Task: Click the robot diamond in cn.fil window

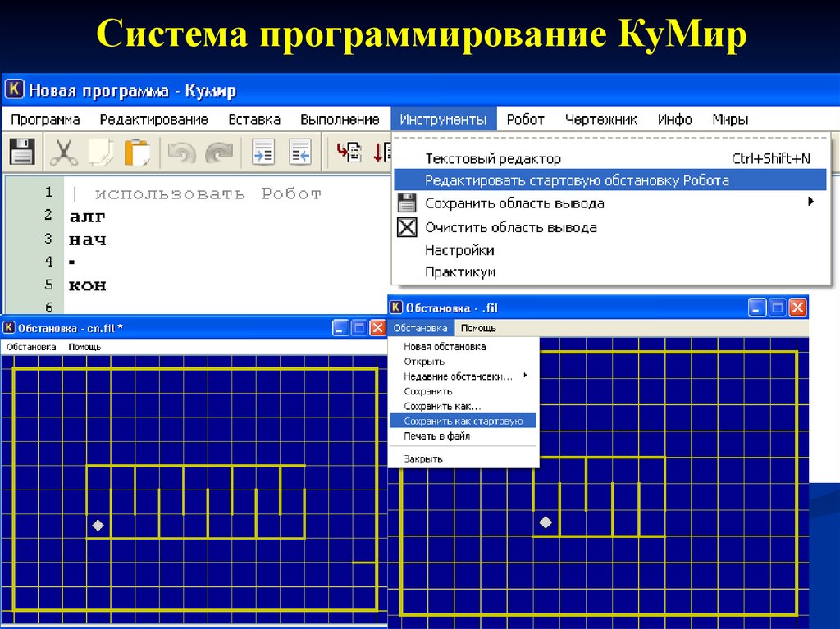Action: pos(98,526)
